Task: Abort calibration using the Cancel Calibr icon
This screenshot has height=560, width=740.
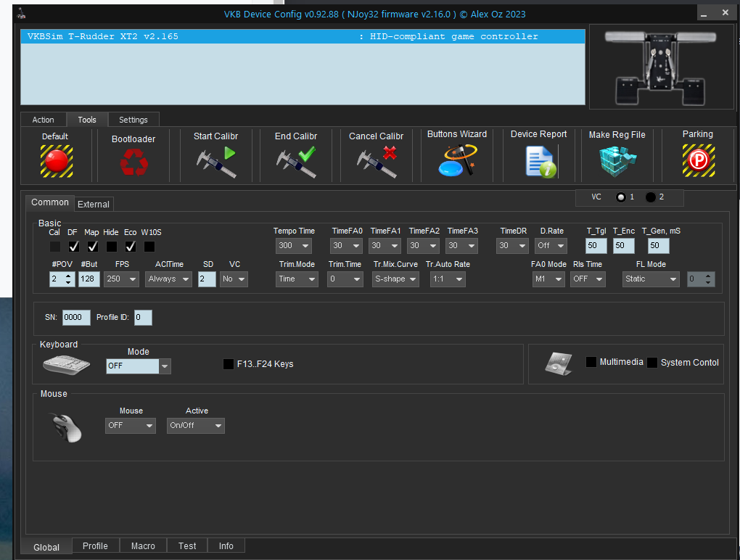Action: (x=377, y=162)
